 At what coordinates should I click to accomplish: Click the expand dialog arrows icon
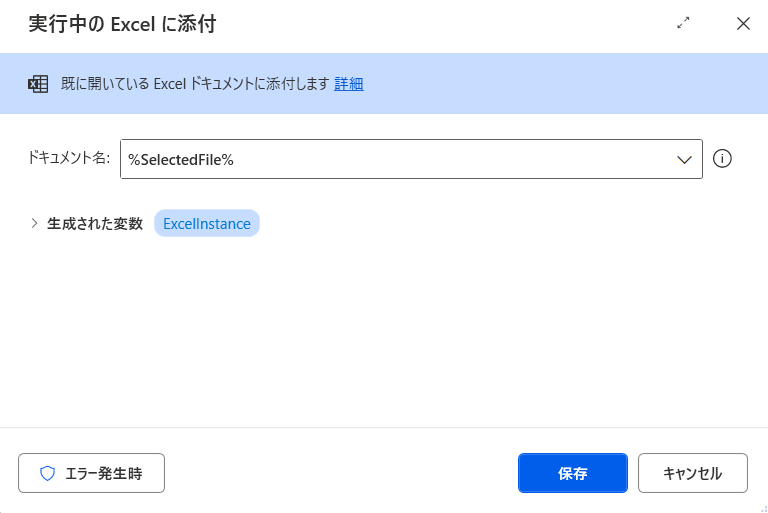pos(683,23)
